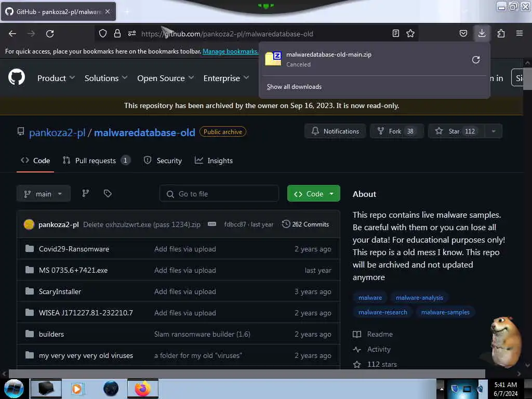Click pankoza2-pl avatar in commit row
532x399 pixels.
click(x=29, y=224)
